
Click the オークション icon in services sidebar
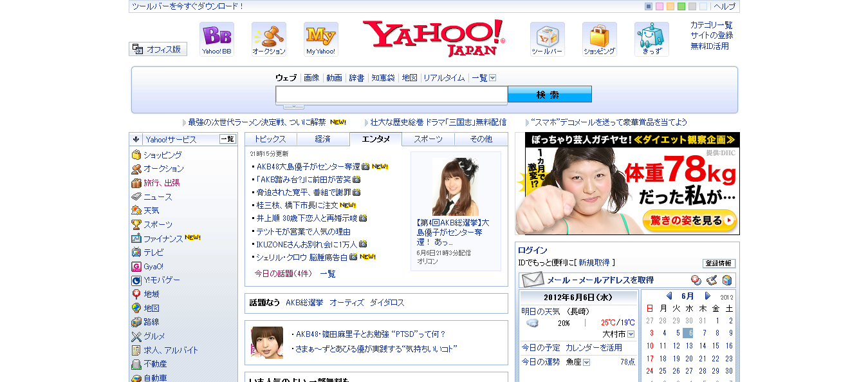136,169
